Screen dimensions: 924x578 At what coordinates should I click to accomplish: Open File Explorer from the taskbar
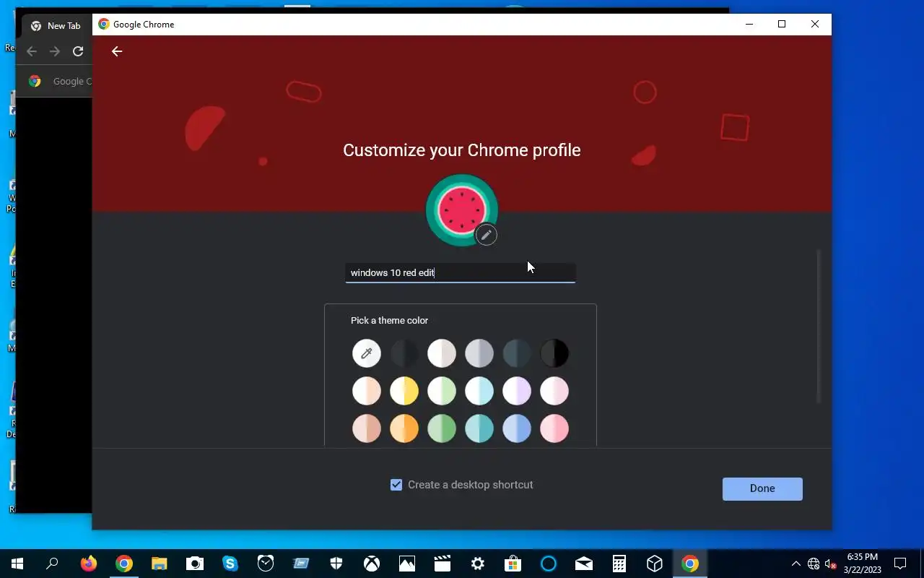pos(160,564)
